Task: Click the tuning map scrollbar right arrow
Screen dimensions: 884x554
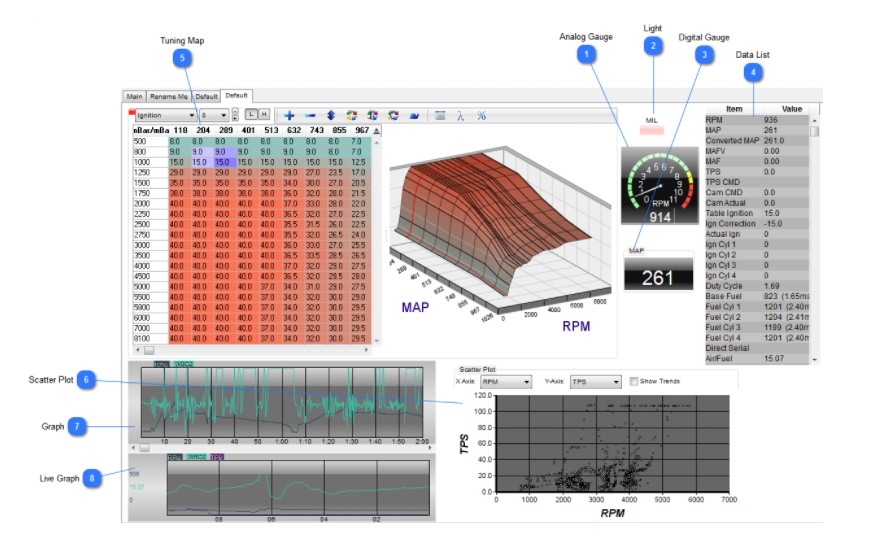Action: coord(366,350)
